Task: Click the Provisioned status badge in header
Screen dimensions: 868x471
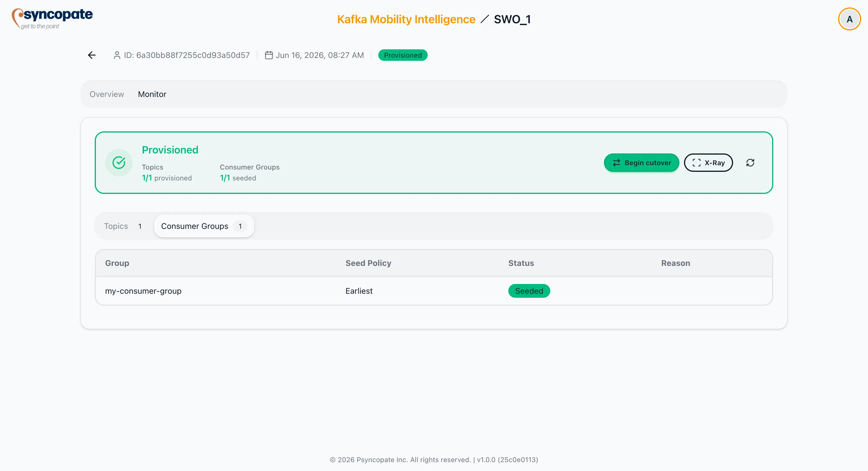Action: click(x=403, y=55)
